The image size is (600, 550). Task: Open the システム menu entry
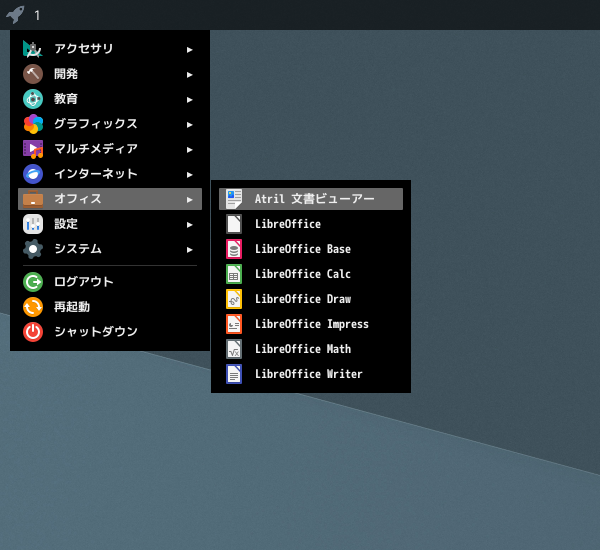click(x=110, y=249)
